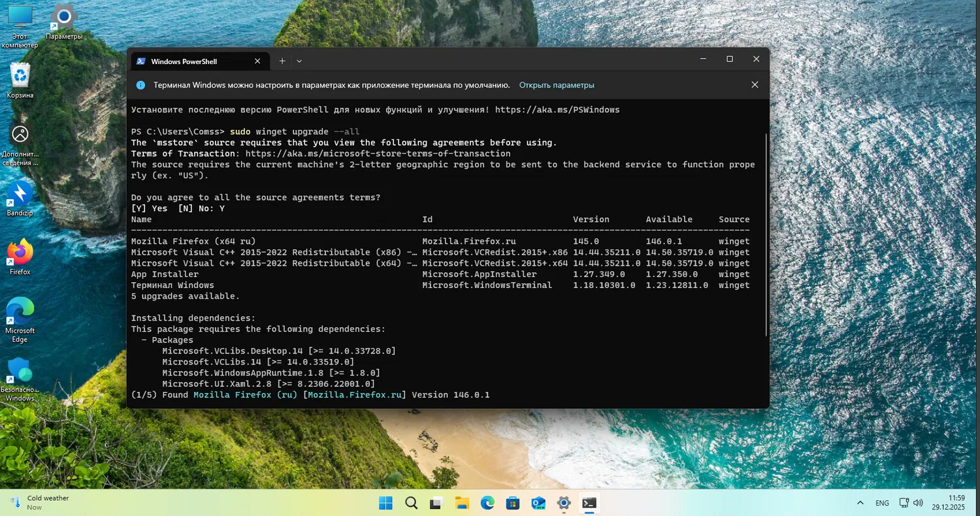This screenshot has height=516, width=980.
Task: Open the new tab profile dropdown
Action: coord(299,61)
